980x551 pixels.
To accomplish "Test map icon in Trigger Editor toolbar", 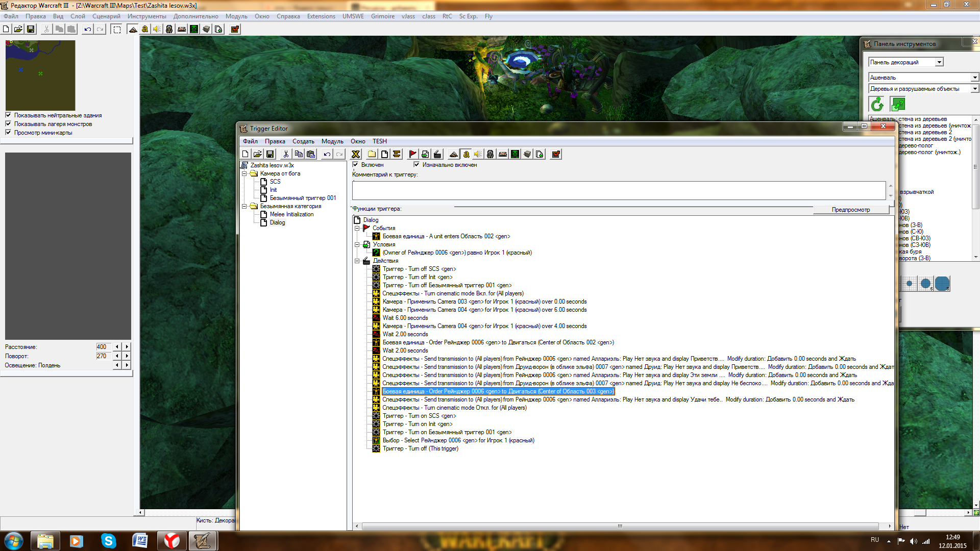I will click(x=556, y=154).
